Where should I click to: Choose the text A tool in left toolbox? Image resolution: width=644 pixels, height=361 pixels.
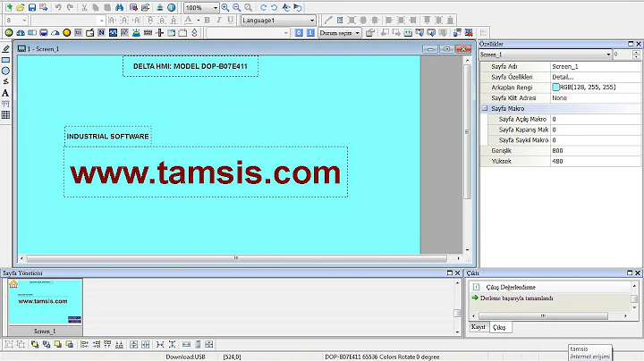point(5,93)
